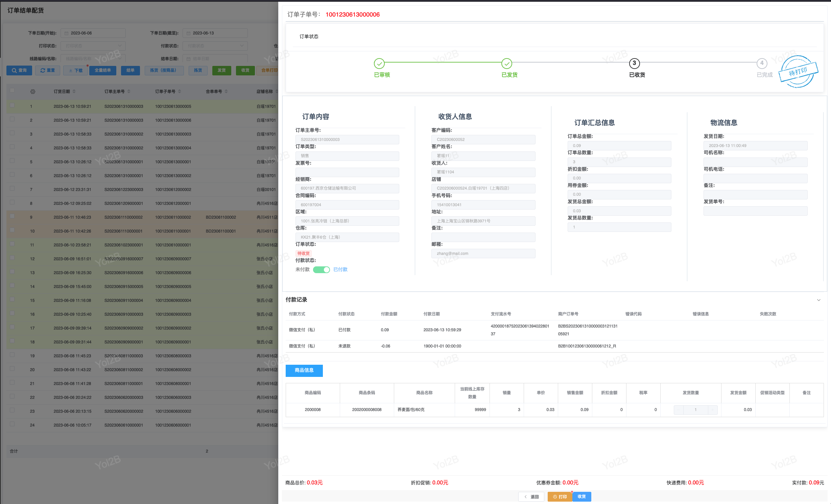The width and height of the screenshot is (831, 504).
Task: Check the select-all header checkbox
Action: [12, 91]
